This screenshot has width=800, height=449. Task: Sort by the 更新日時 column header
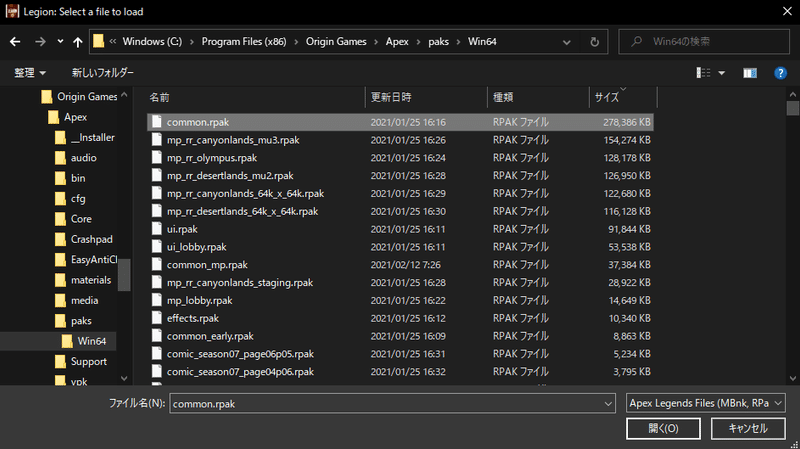(x=427, y=97)
